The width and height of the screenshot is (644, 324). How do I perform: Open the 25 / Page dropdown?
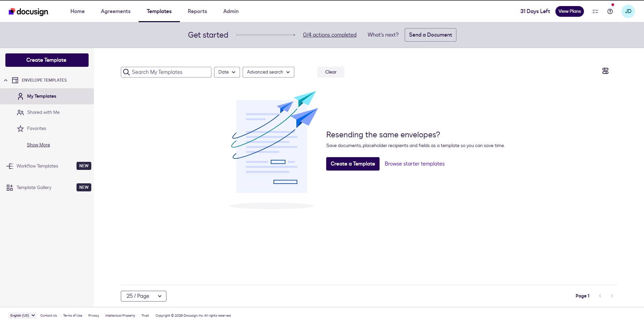click(x=144, y=296)
